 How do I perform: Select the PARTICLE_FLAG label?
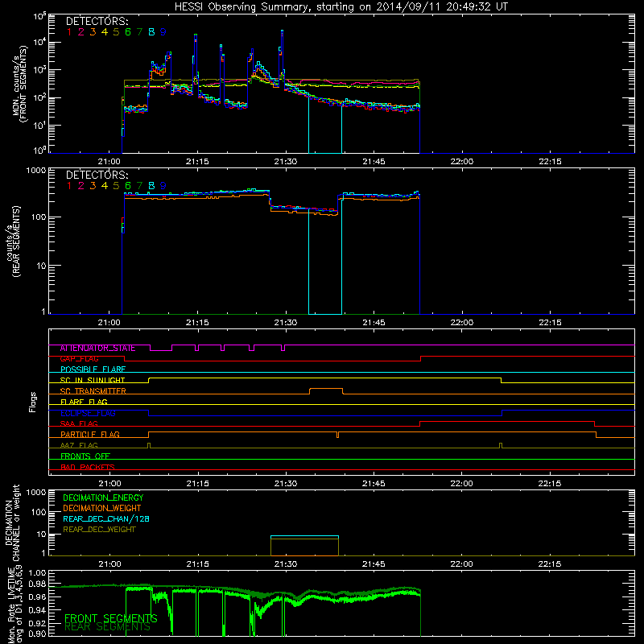tap(90, 435)
